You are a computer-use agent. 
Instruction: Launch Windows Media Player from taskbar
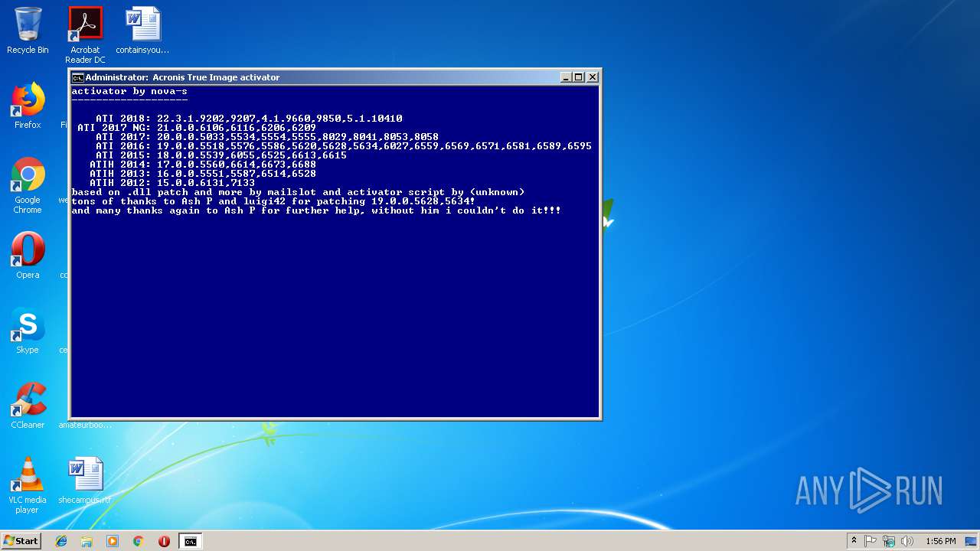113,541
